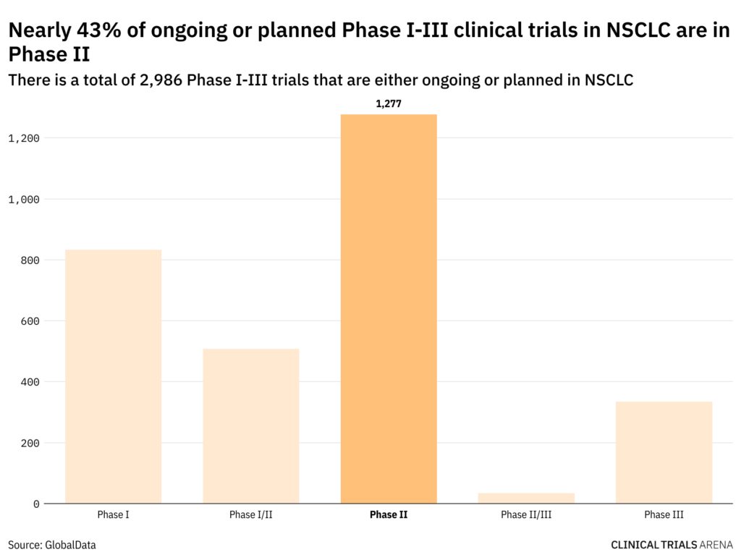Click the Clinical Trials Arena logo
This screenshot has height=560, width=741.
[x=672, y=545]
